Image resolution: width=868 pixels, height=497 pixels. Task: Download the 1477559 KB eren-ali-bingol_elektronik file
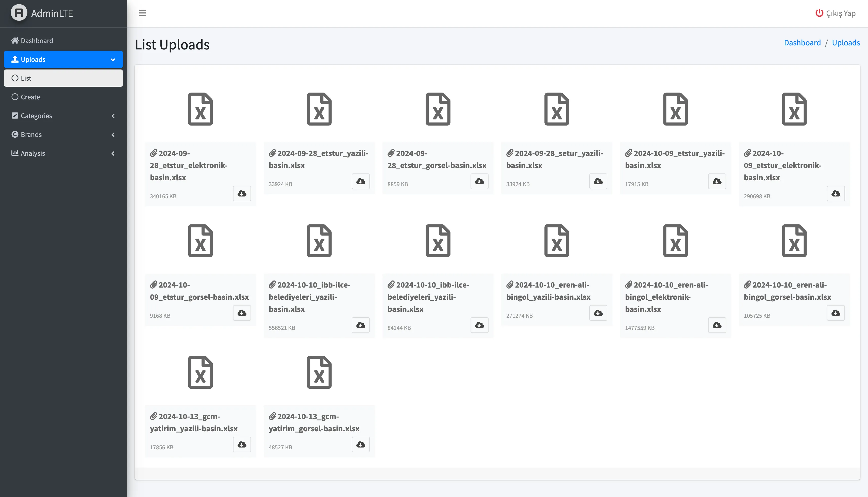click(717, 325)
